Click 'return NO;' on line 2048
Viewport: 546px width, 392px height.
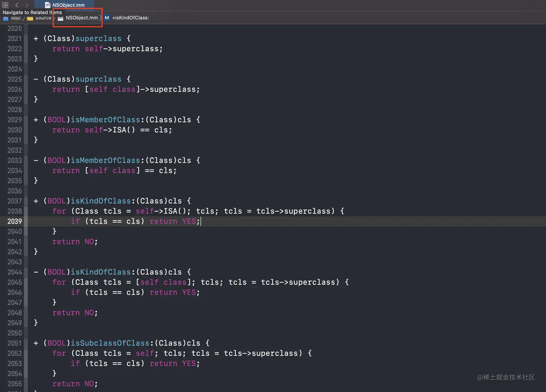point(75,313)
